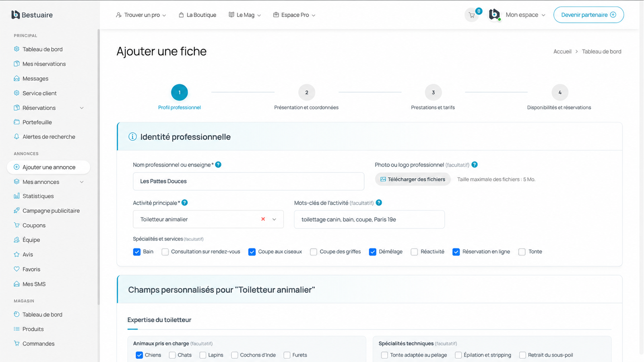
Task: Uncheck the Bain checkbox
Action: click(x=137, y=252)
